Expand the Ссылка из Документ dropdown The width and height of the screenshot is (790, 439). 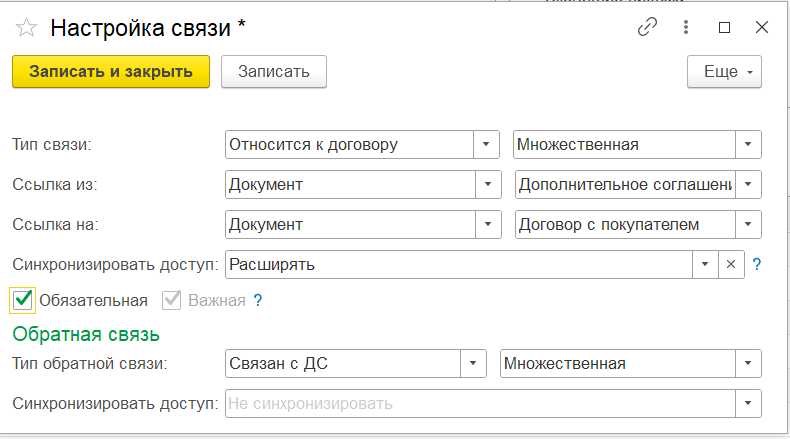point(487,184)
